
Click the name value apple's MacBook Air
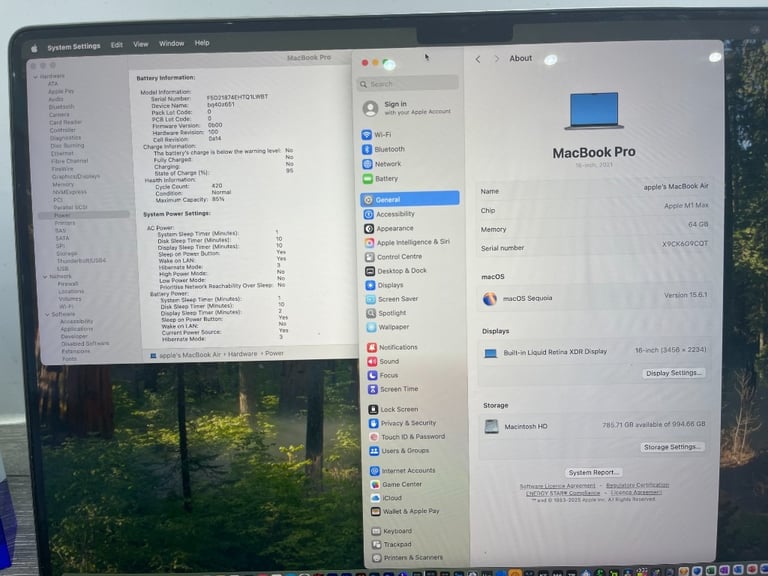pyautogui.click(x=676, y=187)
